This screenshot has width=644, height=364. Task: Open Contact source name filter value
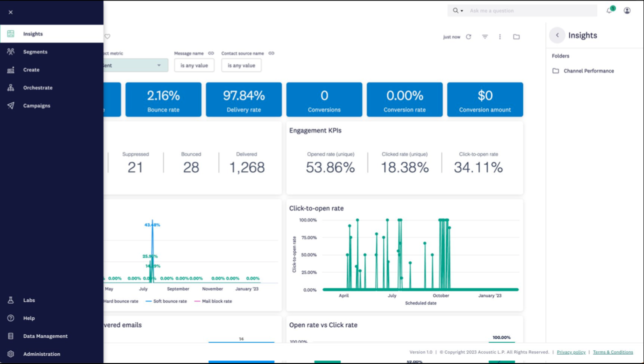(241, 65)
